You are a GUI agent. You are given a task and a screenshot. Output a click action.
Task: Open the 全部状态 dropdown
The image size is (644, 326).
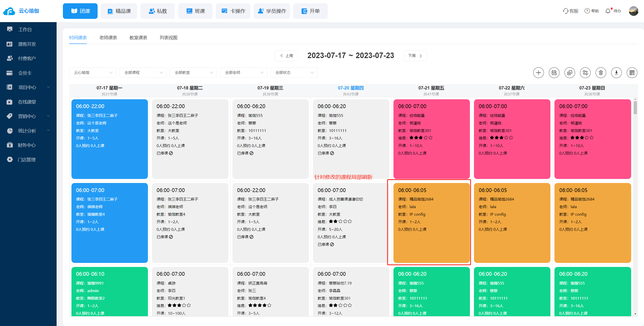coord(294,73)
